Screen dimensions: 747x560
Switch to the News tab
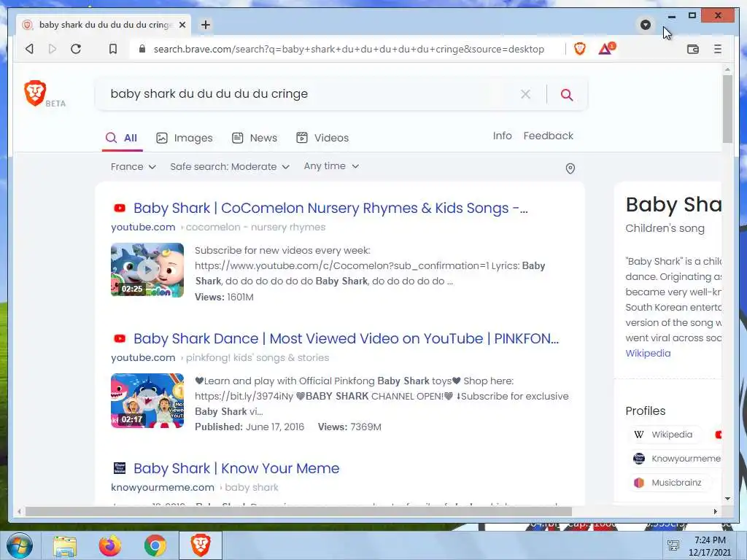255,138
